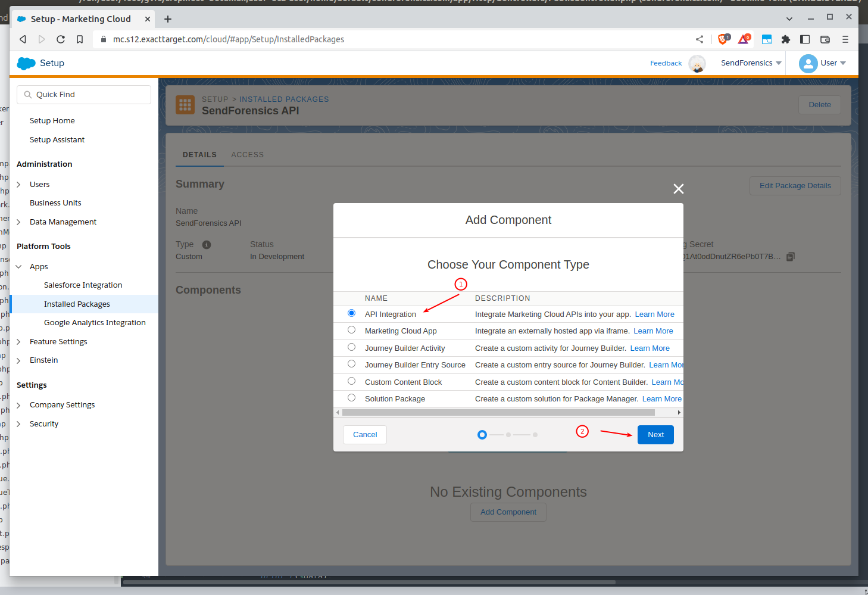This screenshot has height=595, width=868.
Task: Click the browser forward arrow
Action: pyautogui.click(x=42, y=39)
